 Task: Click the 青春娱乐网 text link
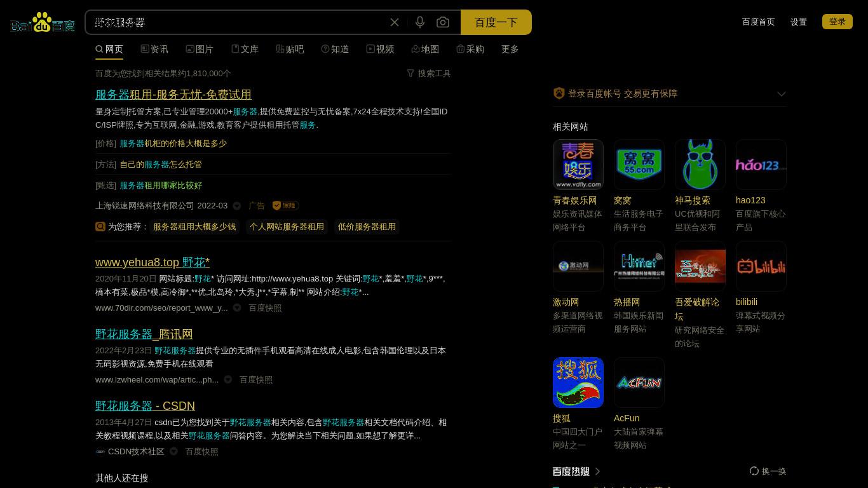coord(574,200)
